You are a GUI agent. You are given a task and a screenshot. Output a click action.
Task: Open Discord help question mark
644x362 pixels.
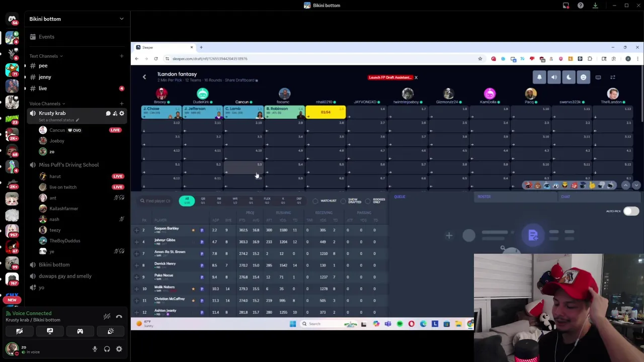coord(581,6)
